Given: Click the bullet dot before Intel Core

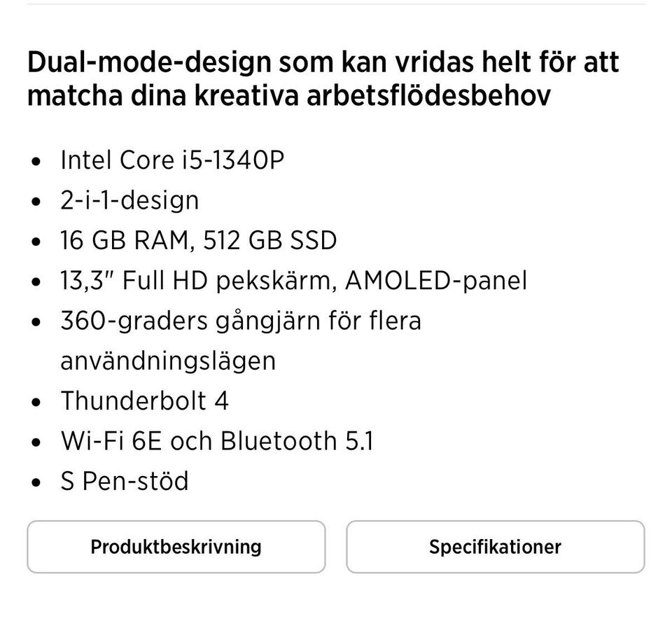Looking at the screenshot, I should tap(37, 162).
